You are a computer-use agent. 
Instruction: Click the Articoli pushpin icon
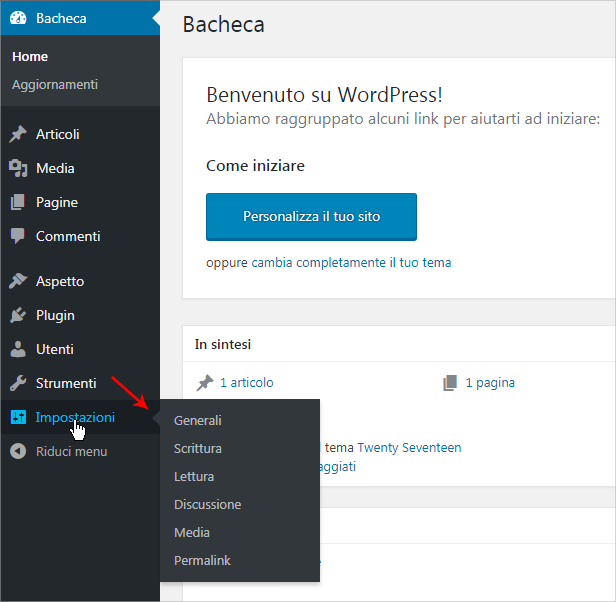click(18, 134)
